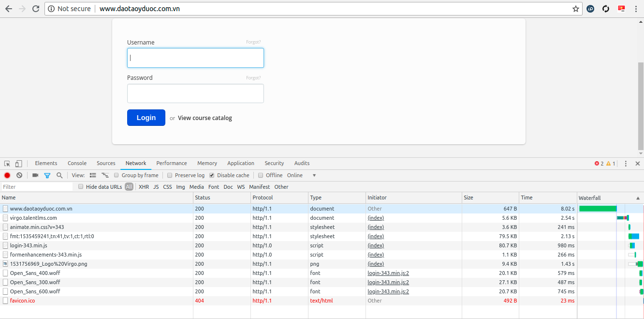644x319 pixels.
Task: Filter requests by Font type
Action: point(214,187)
